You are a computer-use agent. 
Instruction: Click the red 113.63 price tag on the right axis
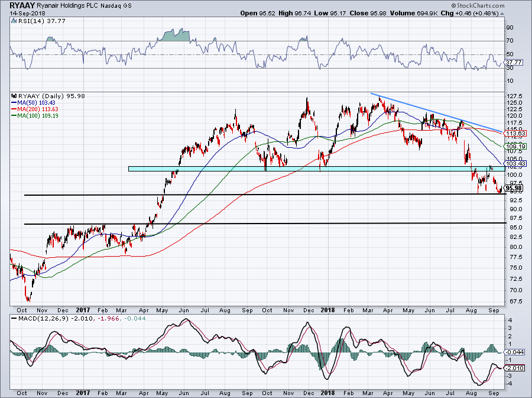point(515,133)
